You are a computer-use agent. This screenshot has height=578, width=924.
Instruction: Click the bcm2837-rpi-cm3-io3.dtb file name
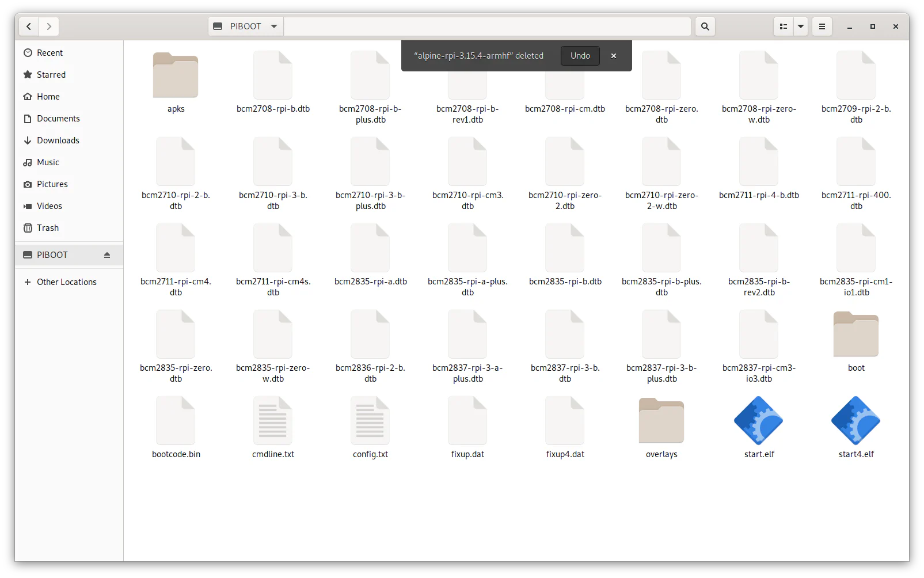pyautogui.click(x=759, y=373)
